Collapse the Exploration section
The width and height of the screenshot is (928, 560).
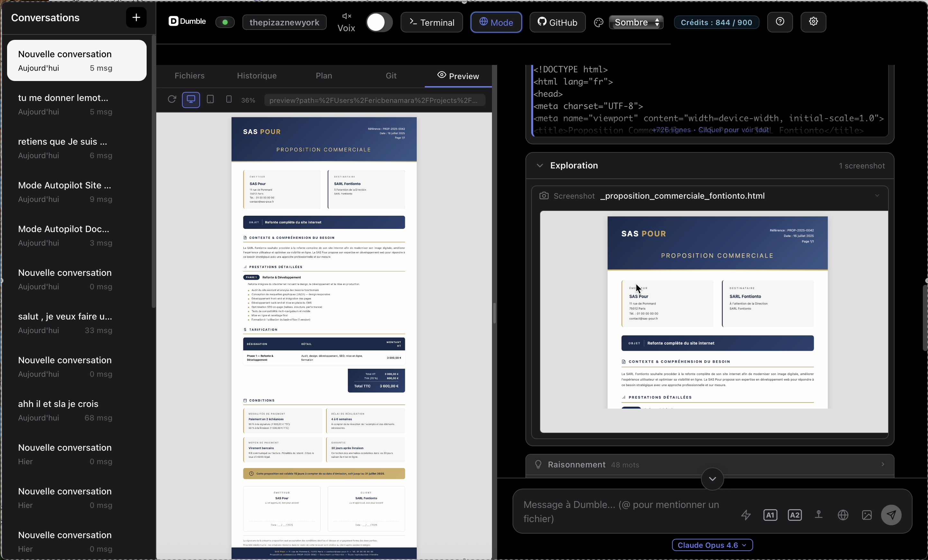[x=539, y=166]
